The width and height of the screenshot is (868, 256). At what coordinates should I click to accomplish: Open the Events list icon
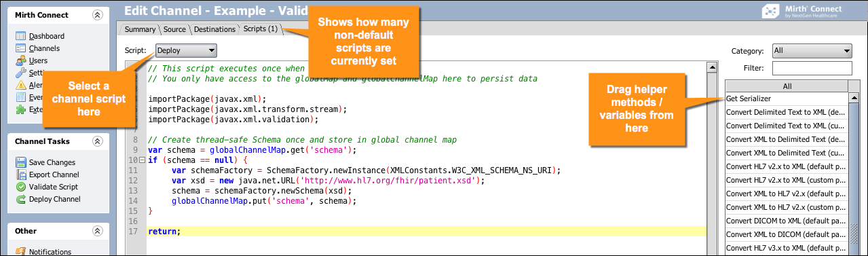(x=20, y=97)
